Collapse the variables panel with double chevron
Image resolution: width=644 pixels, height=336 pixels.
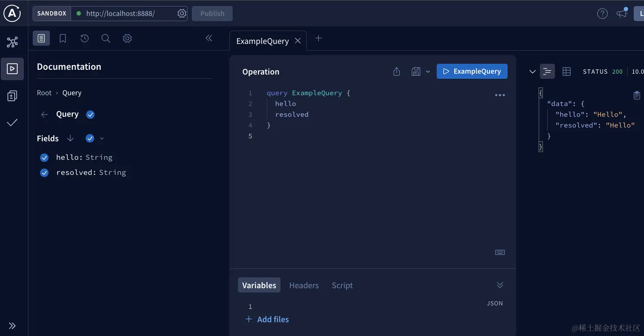click(x=500, y=285)
